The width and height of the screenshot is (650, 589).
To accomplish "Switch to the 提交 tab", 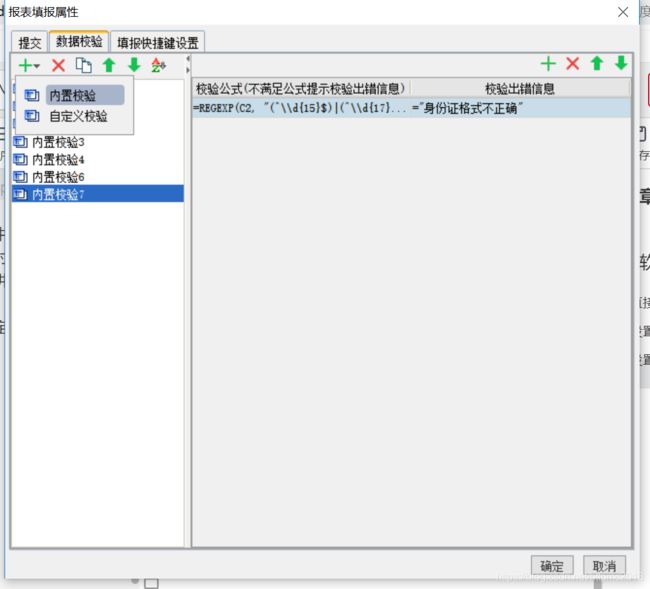I will 30,42.
